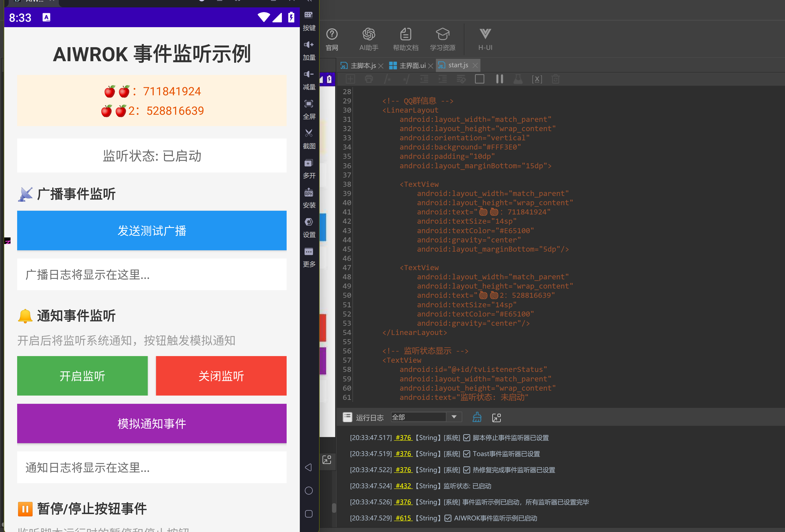This screenshot has width=785, height=532.
Task: Open log link #376 for Toast事件监听器已设置
Action: point(403,454)
